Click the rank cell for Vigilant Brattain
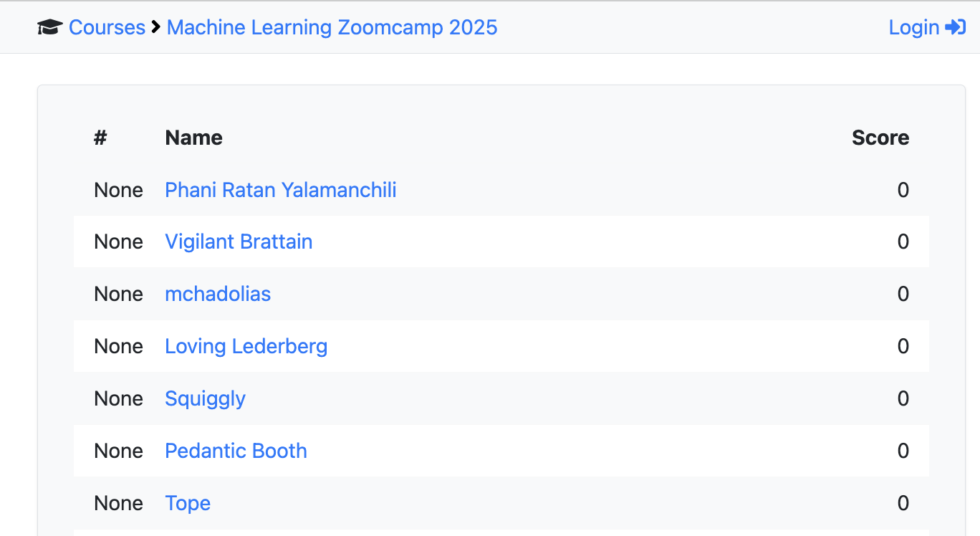Viewport: 980px width, 536px height. tap(118, 242)
